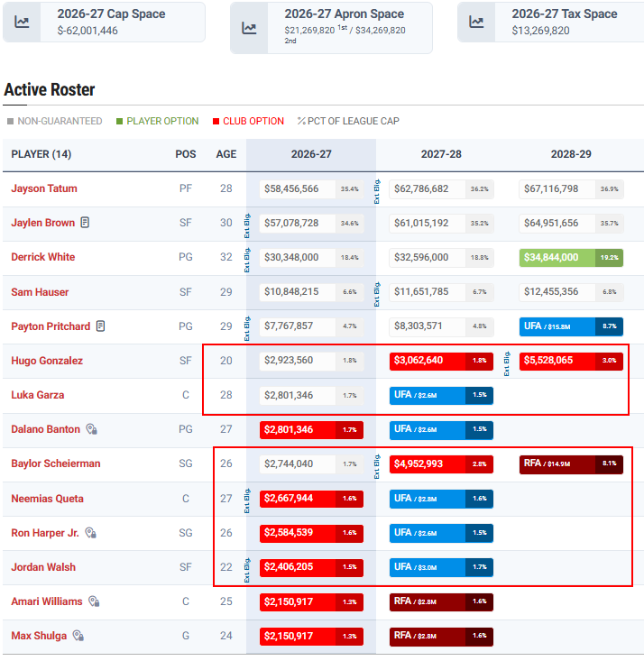Open Jayson Tatum's player page
Screen dimensions: 644x670
(44, 188)
